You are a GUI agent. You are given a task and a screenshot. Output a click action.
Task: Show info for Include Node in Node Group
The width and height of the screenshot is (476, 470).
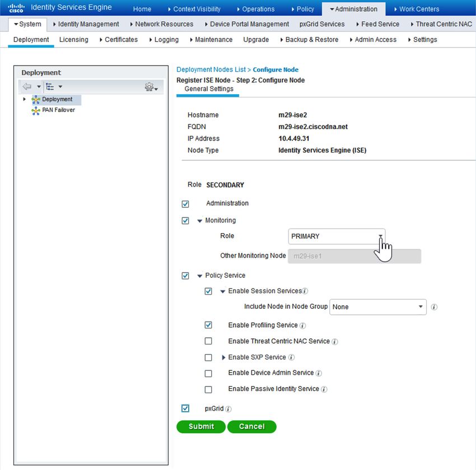(434, 307)
